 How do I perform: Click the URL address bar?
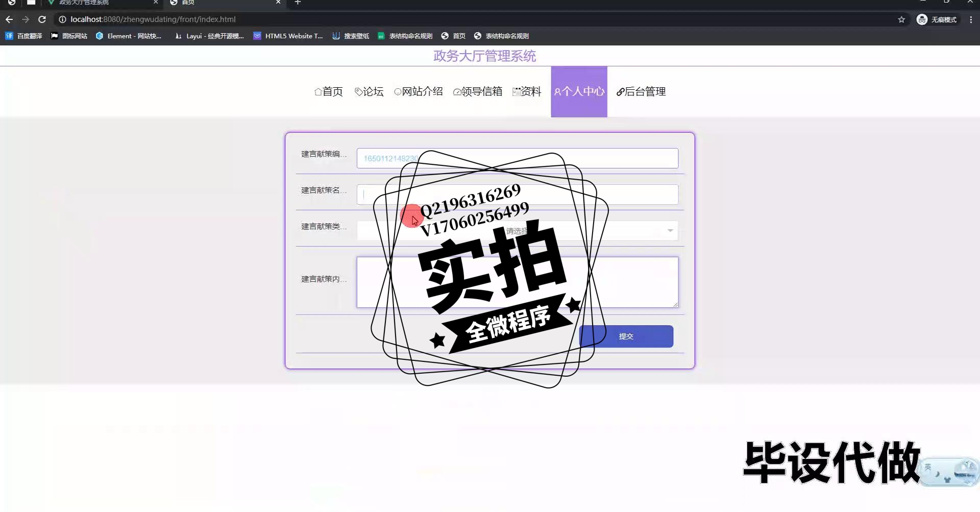480,19
